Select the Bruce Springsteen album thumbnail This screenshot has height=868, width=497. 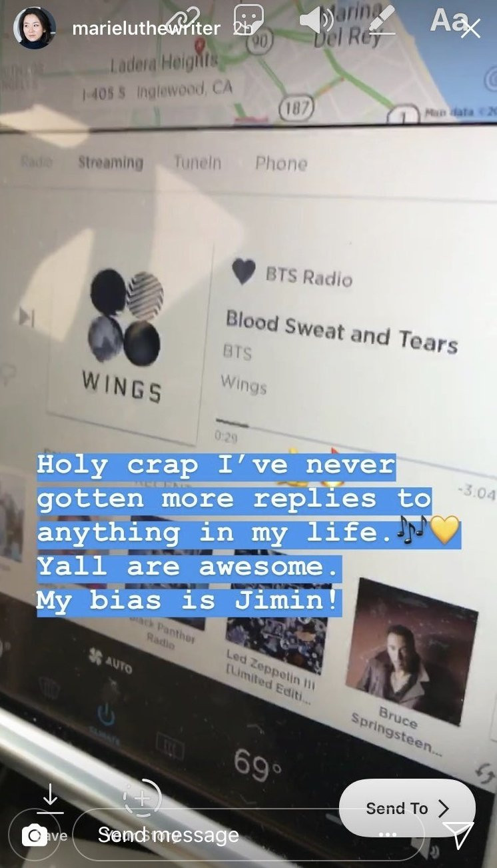(x=411, y=650)
